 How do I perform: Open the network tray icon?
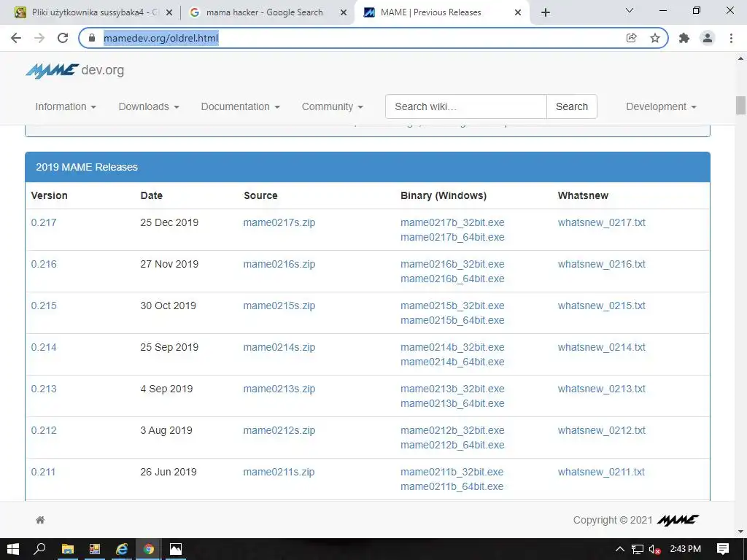click(x=638, y=549)
